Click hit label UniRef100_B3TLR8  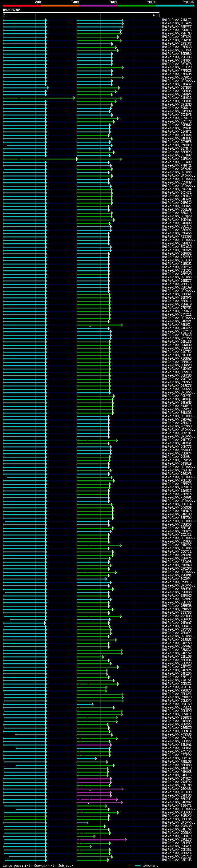click(177, 67)
